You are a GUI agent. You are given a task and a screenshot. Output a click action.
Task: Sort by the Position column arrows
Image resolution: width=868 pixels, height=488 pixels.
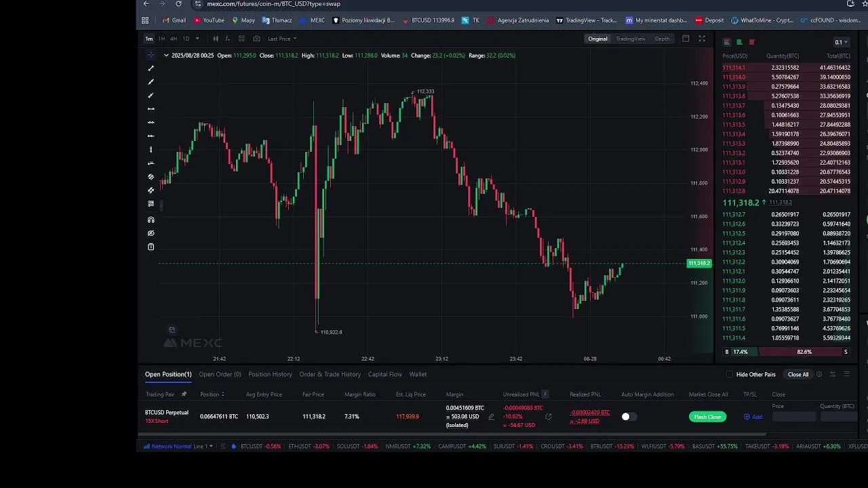coord(222,394)
